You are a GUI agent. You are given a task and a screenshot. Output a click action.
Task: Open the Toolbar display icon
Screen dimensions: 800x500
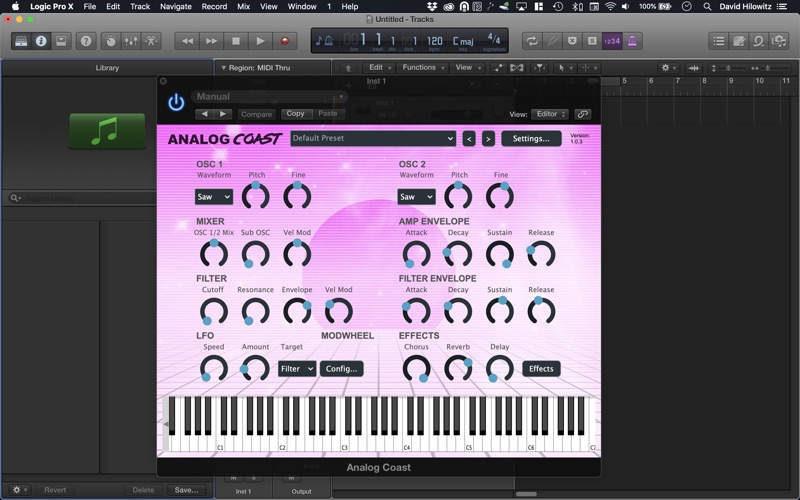coord(61,41)
